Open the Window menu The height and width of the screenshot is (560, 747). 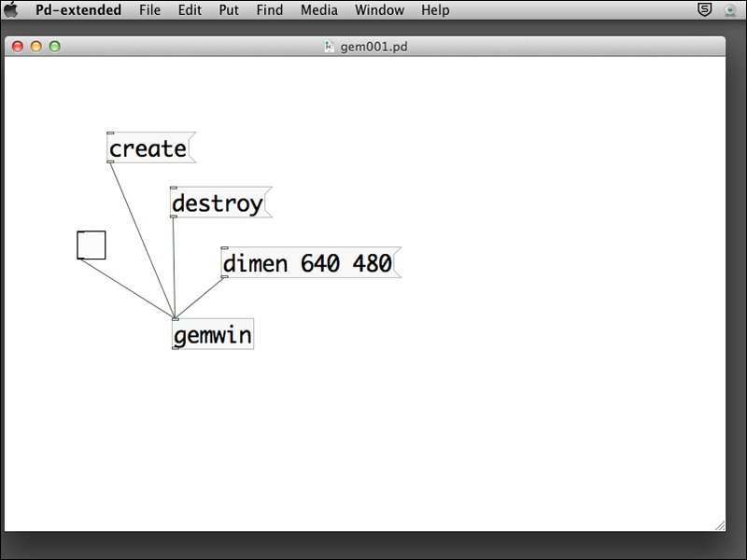(379, 10)
